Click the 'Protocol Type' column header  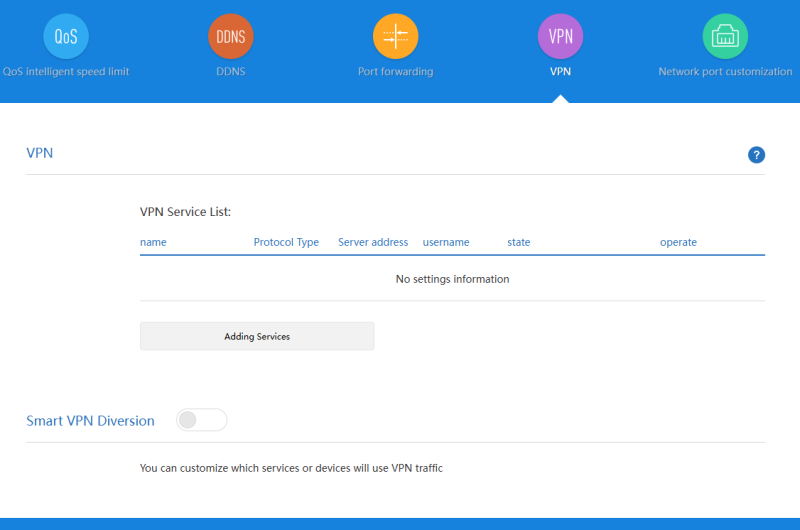(286, 242)
